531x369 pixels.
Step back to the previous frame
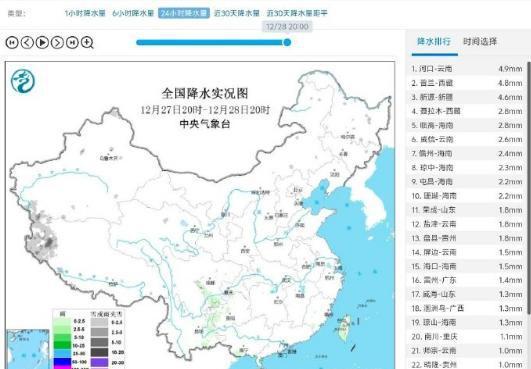[x=27, y=42]
